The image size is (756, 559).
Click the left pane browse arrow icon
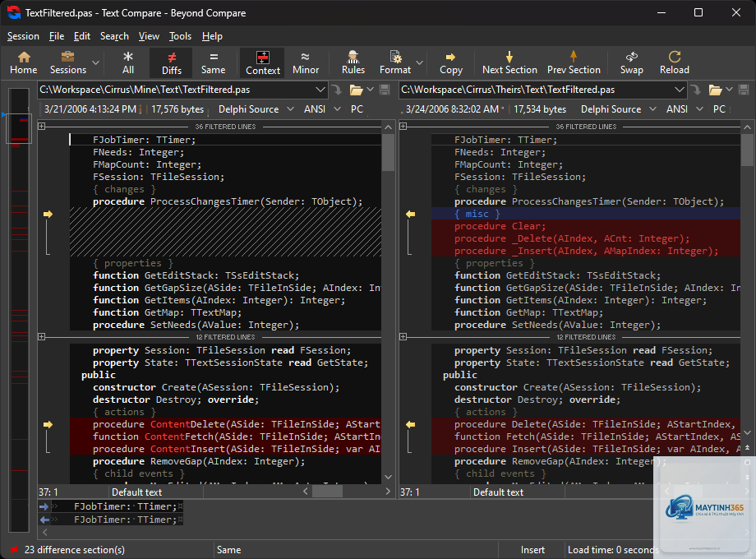point(337,90)
